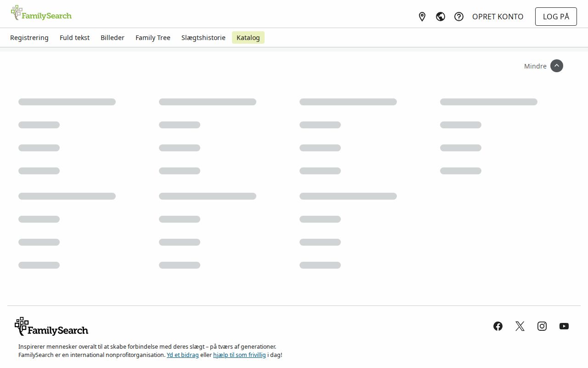Open the FamilySearch Instagram page

click(542, 326)
